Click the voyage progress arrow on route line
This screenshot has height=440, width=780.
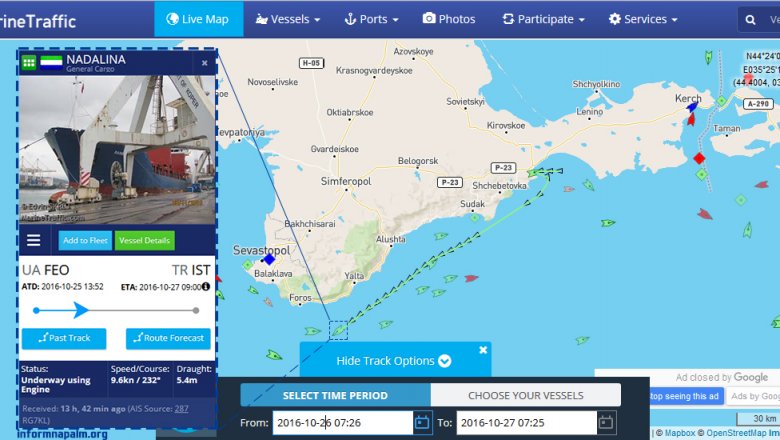click(x=81, y=310)
